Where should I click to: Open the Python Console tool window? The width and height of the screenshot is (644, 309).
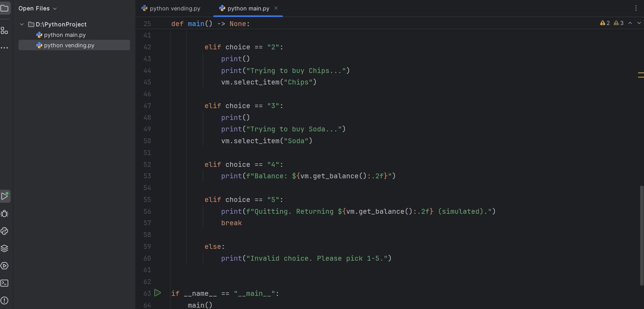coord(4,231)
